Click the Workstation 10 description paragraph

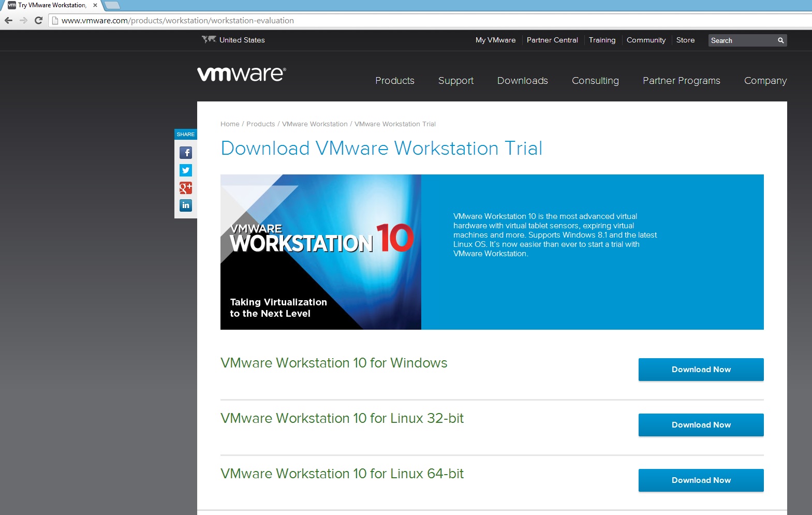coord(555,235)
